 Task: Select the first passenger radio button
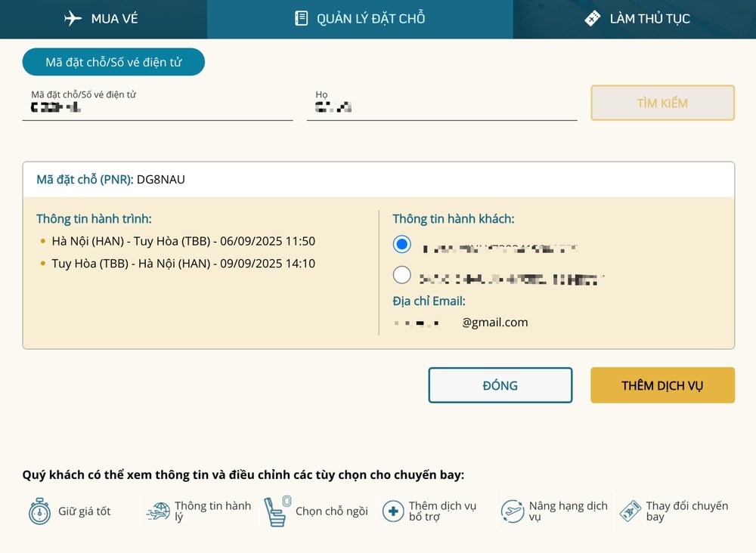401,244
